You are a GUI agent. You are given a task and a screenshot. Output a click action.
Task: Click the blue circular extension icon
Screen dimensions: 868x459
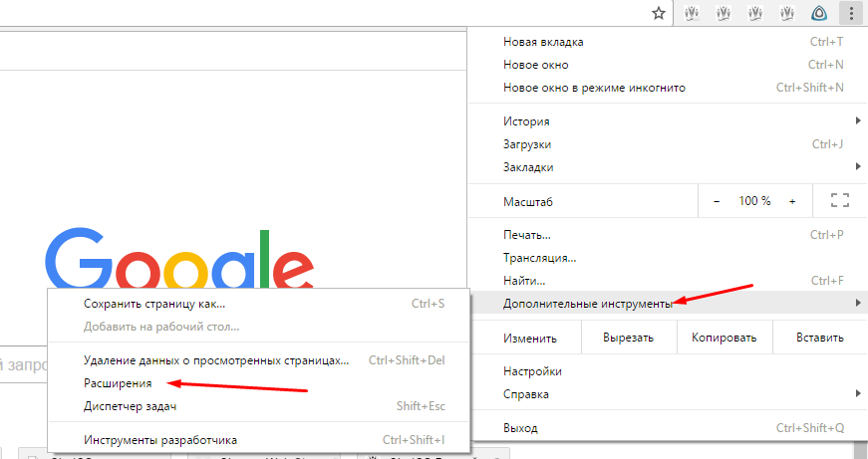coord(819,13)
